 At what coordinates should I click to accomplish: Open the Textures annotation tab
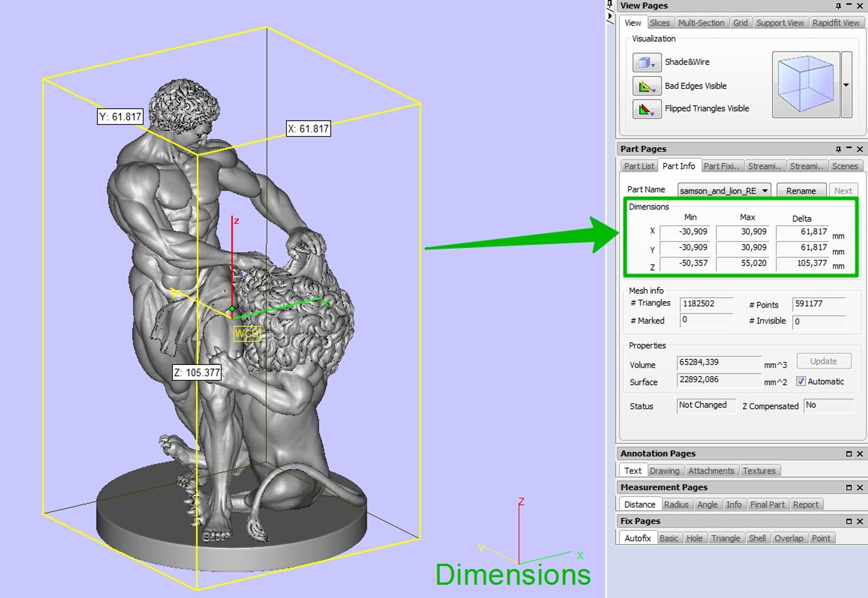click(x=759, y=471)
